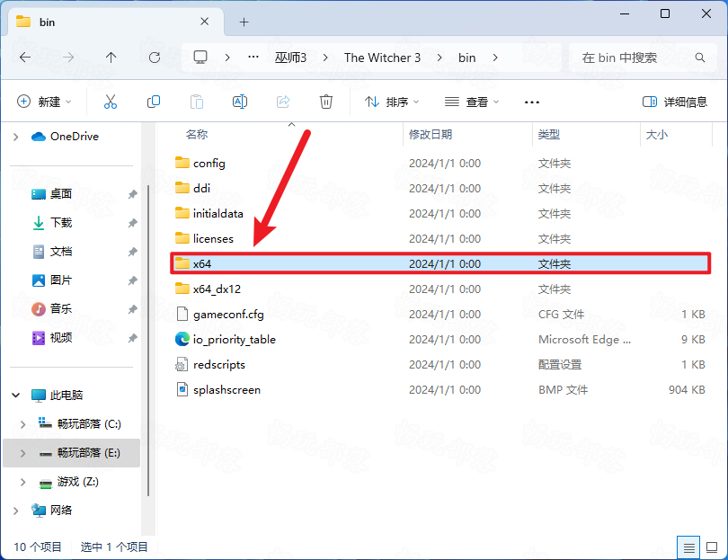Navigate to The Witcher 3 breadcrumb
The image size is (728, 560).
[382, 58]
